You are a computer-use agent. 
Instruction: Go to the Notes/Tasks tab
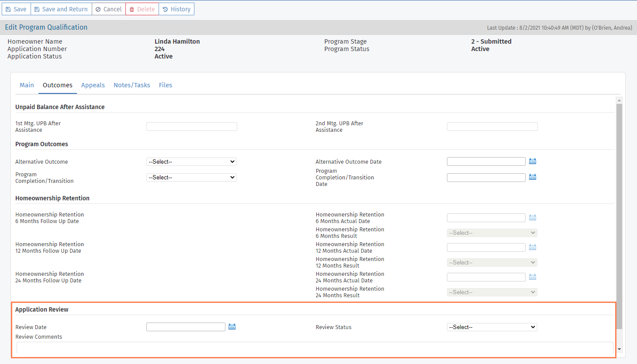click(132, 85)
